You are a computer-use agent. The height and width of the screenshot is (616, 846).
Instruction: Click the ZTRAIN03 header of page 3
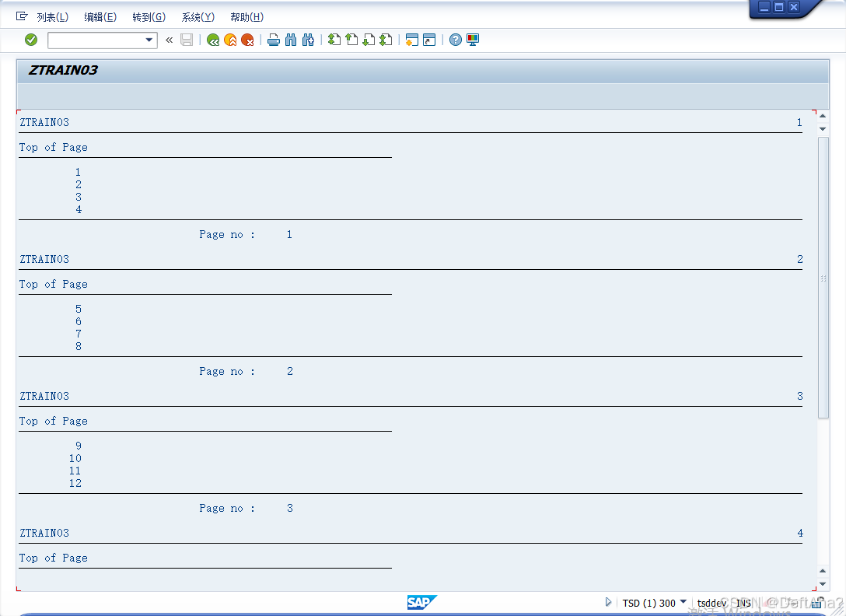click(44, 396)
